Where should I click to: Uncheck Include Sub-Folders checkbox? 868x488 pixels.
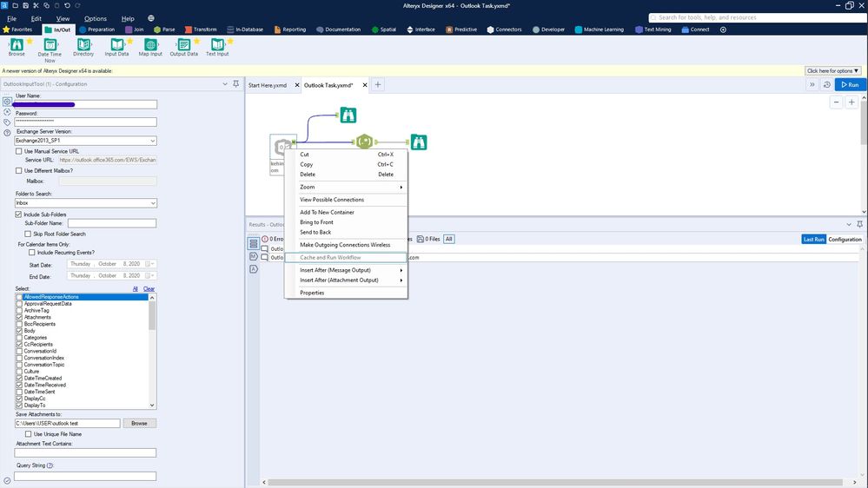coord(18,214)
